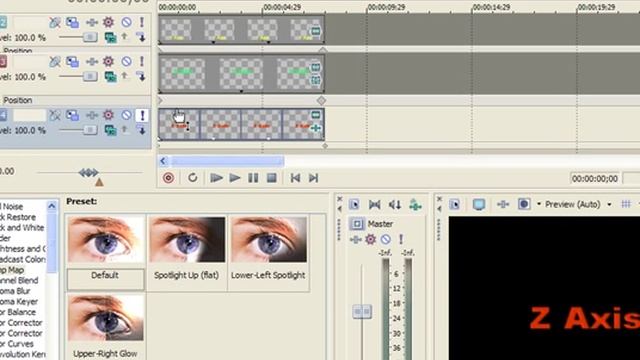Viewport: 640px width, 360px height.
Task: Open compositing mode on the top track
Action: click(110, 38)
